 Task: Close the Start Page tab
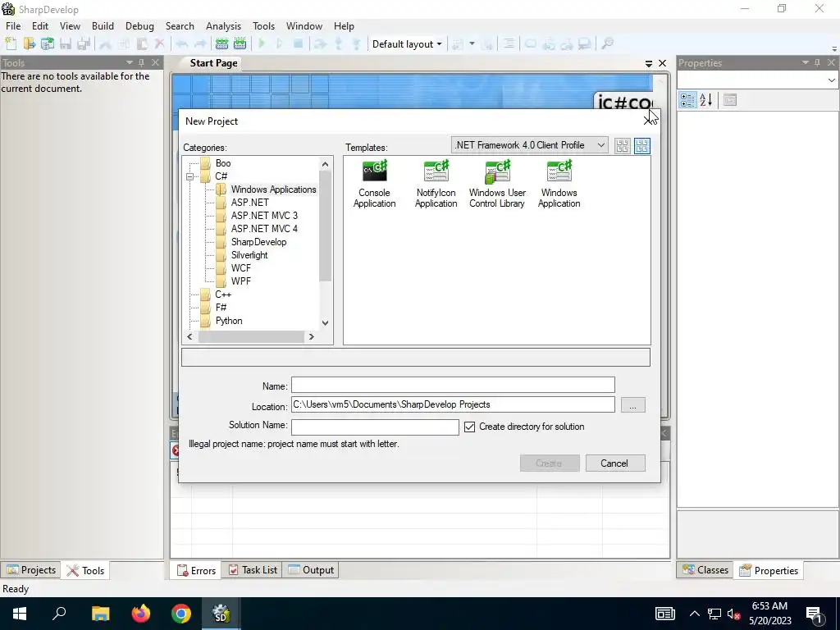click(662, 63)
